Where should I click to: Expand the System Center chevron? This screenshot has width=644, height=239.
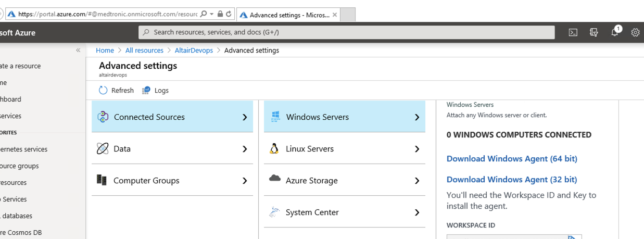coord(416,213)
